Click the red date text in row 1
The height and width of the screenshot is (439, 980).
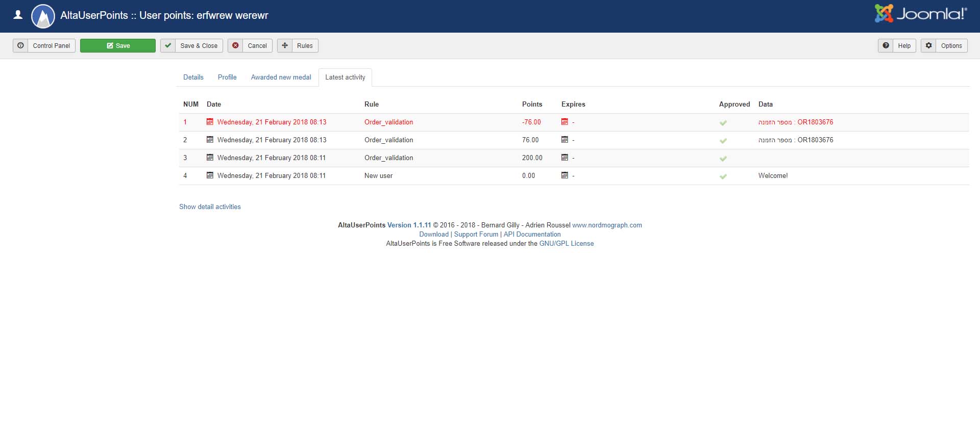click(272, 122)
